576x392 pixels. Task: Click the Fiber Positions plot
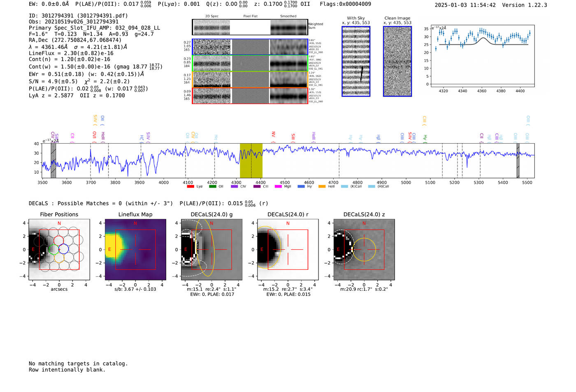(x=59, y=250)
